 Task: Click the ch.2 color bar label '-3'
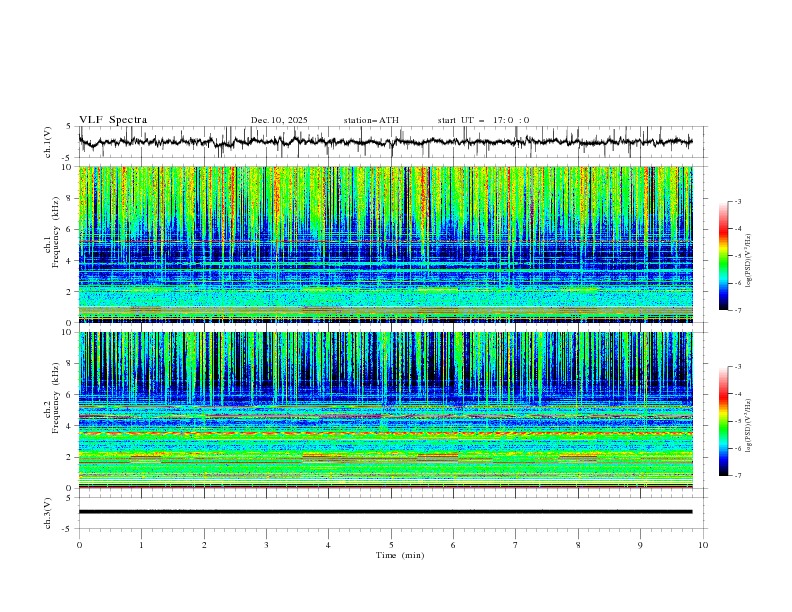pos(738,367)
